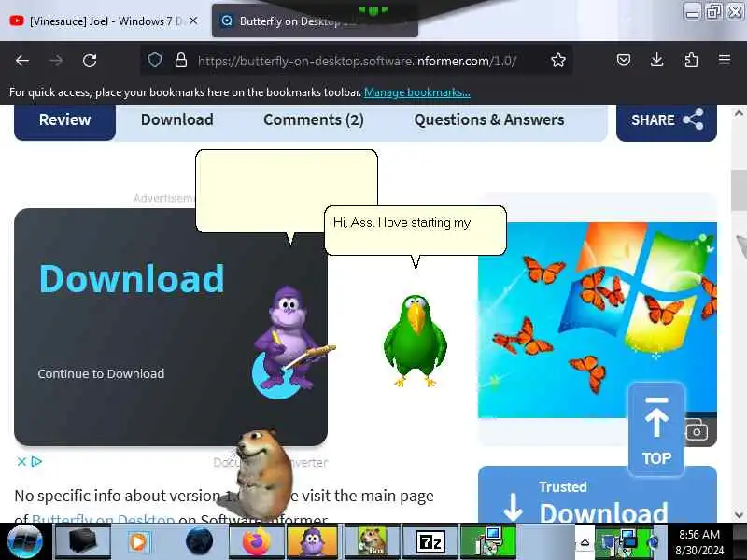Open Windows Media Player from taskbar

(x=139, y=541)
